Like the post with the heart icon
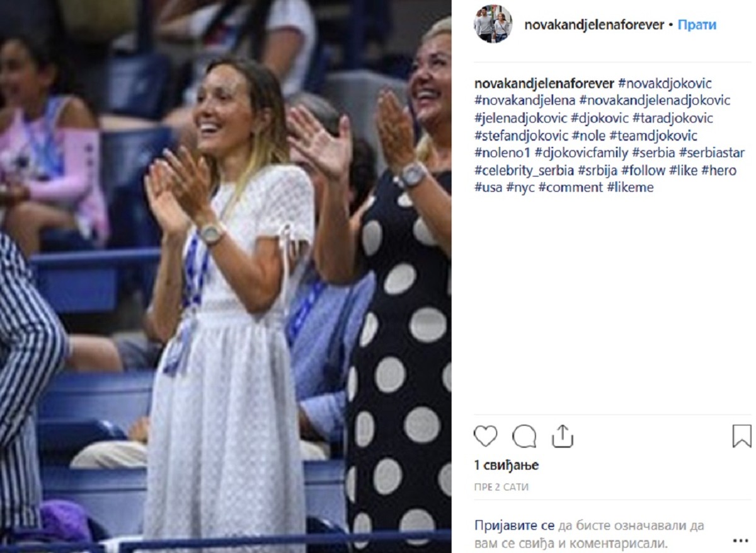This screenshot has height=553, width=756. tap(486, 436)
